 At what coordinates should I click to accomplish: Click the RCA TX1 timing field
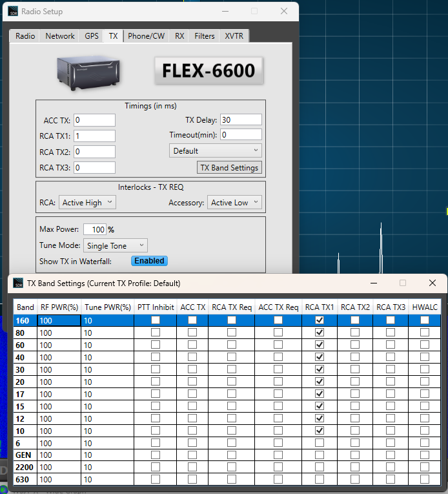pyautogui.click(x=94, y=136)
